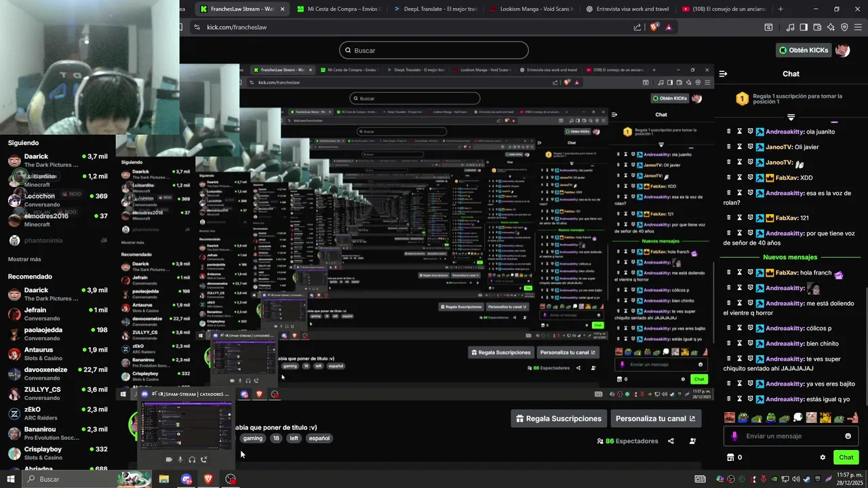This screenshot has height=488, width=868.
Task: Click the Obtén KICKs button
Action: click(x=803, y=50)
